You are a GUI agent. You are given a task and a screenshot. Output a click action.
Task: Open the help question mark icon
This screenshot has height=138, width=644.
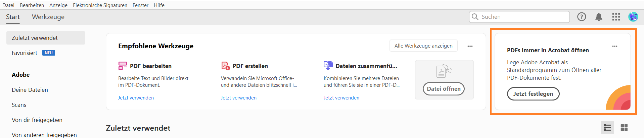point(582,17)
